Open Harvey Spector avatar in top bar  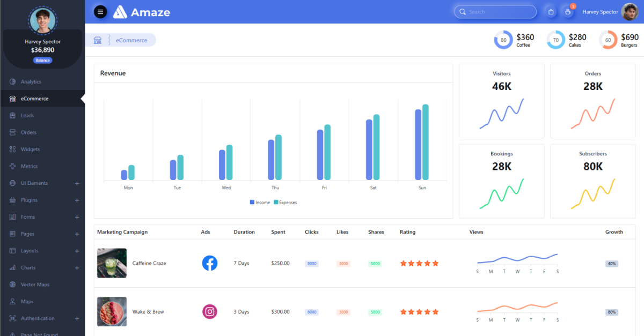[630, 12]
